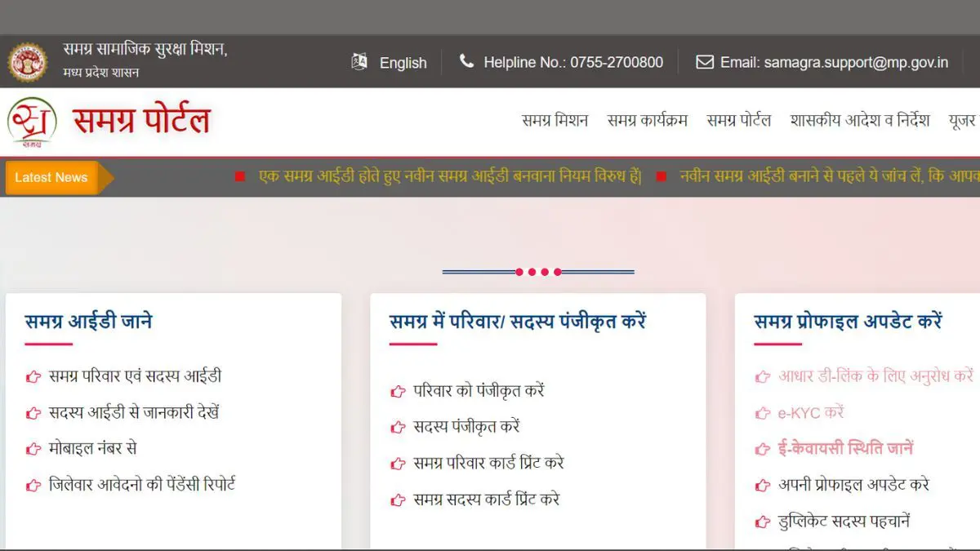Click the Latest News label

tap(51, 177)
